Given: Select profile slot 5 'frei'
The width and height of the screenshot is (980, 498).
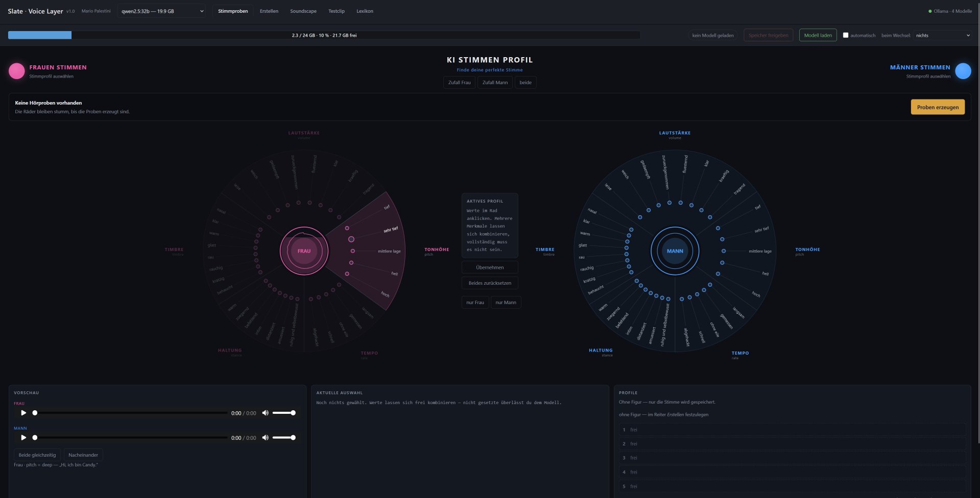Looking at the screenshot, I should (x=792, y=486).
